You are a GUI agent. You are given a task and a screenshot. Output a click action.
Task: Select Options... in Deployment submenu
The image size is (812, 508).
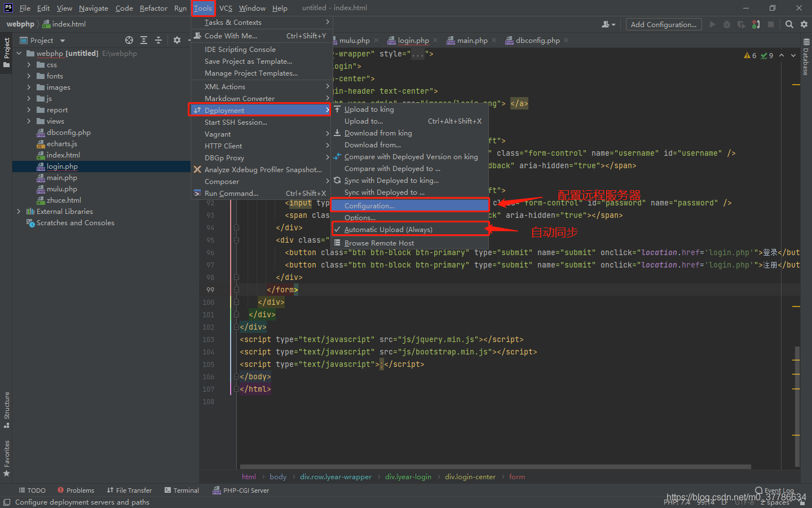[x=410, y=217]
